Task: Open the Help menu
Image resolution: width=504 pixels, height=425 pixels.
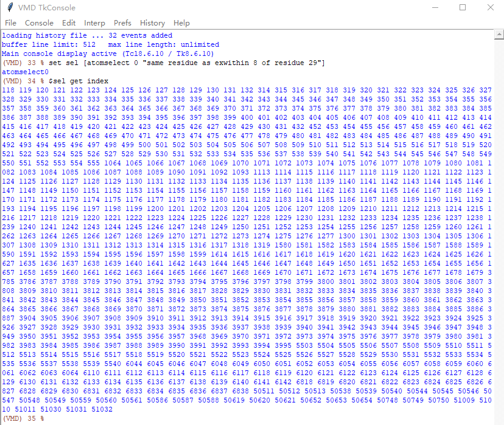Action: [x=181, y=23]
